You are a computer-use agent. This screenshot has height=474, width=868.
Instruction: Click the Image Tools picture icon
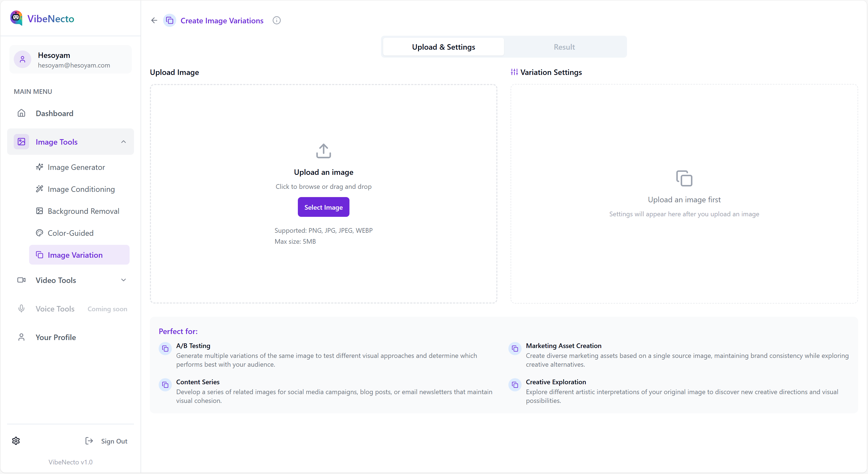(21, 142)
